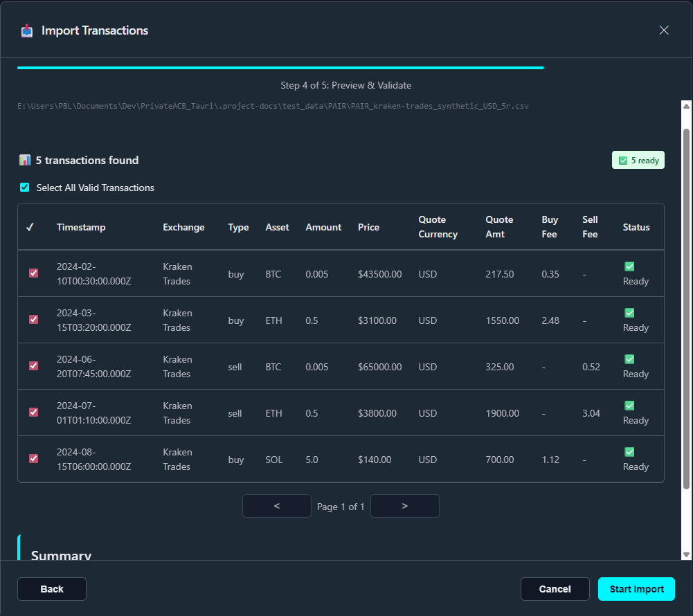The height and width of the screenshot is (616, 693).
Task: Click the $140.00 price cell
Action: point(375,460)
